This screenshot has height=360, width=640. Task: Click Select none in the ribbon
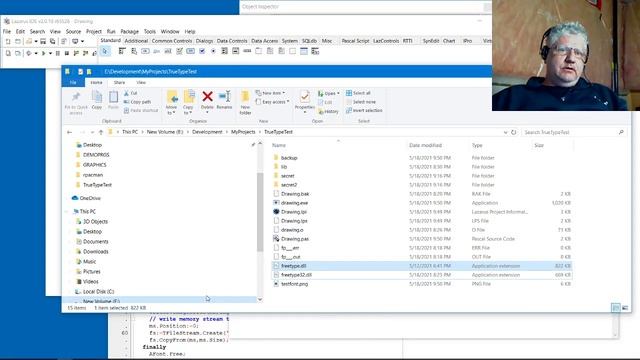tap(360, 102)
